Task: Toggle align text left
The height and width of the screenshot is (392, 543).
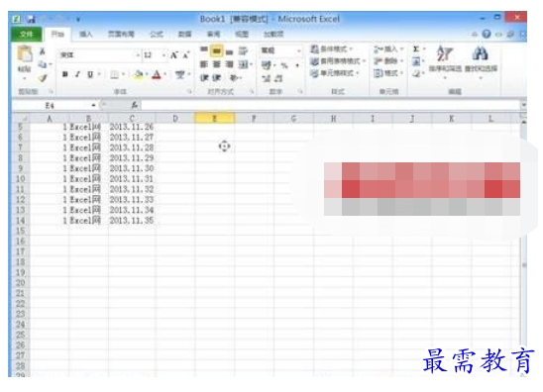Action: click(x=204, y=64)
